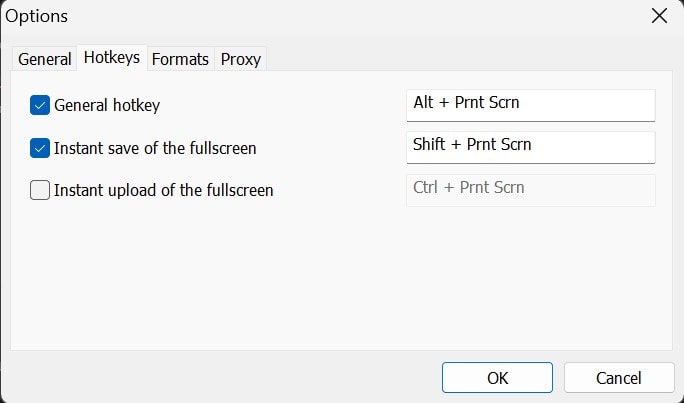Image resolution: width=684 pixels, height=403 pixels.
Task: Focus the Shift + Prnt Scrn hotkey field
Action: [530, 145]
